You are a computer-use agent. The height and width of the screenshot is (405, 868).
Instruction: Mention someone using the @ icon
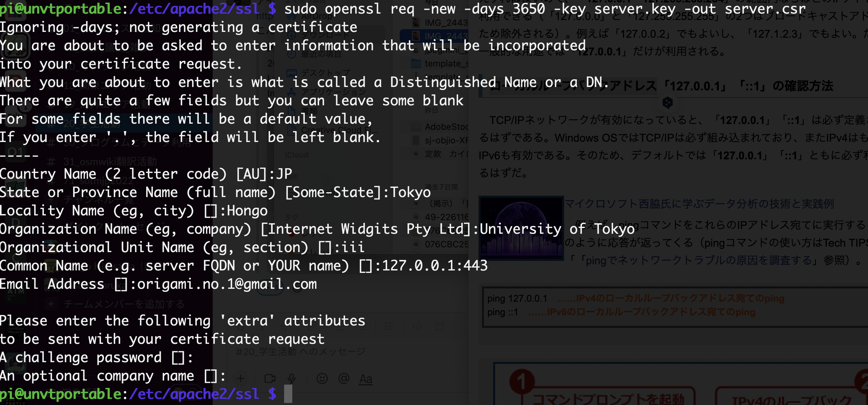[344, 378]
